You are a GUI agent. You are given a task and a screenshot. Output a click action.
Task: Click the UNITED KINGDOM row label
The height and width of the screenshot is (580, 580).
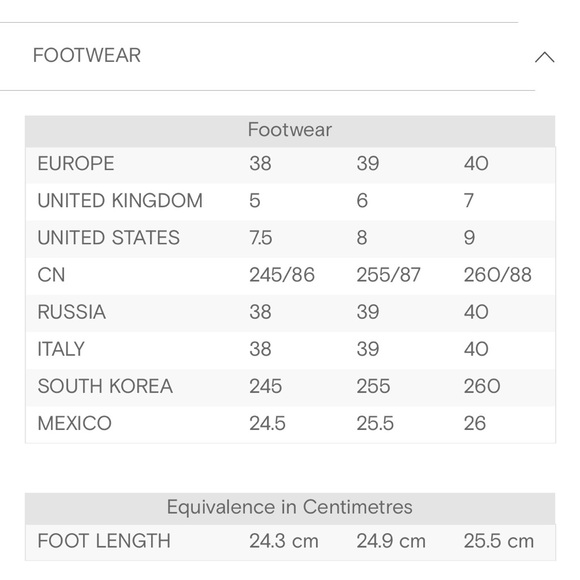(x=120, y=200)
